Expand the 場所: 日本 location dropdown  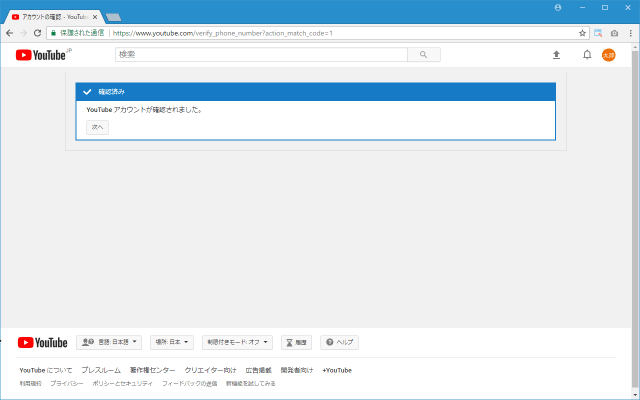coord(172,342)
